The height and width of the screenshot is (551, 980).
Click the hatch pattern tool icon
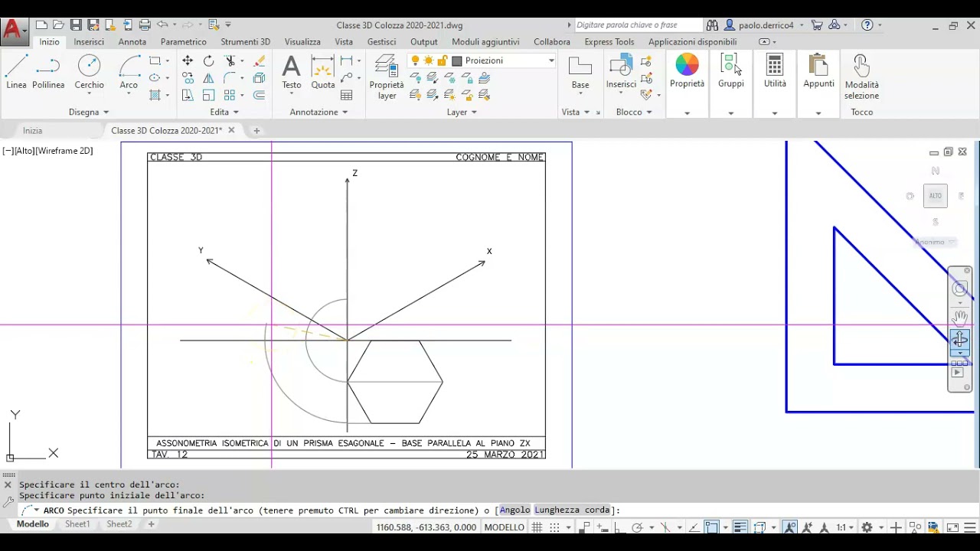tap(155, 96)
